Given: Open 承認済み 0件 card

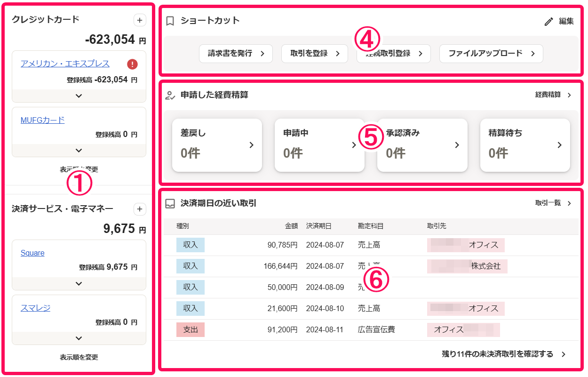Looking at the screenshot, I should pyautogui.click(x=422, y=145).
